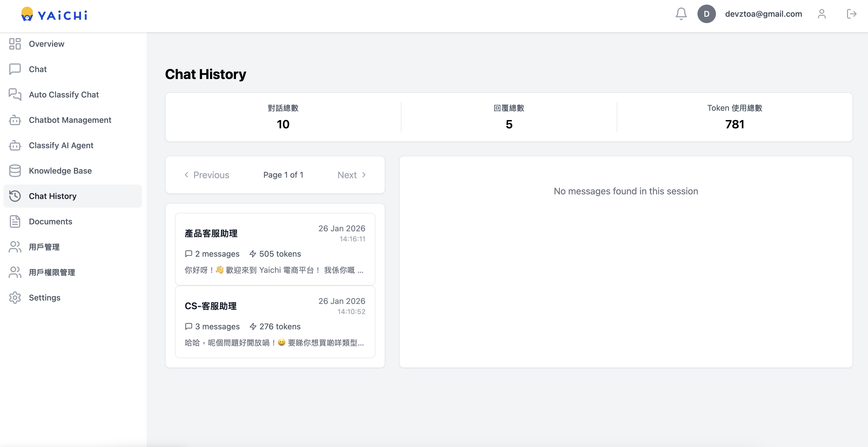The width and height of the screenshot is (868, 447).
Task: Click the 對話總數 value 10
Action: [283, 124]
